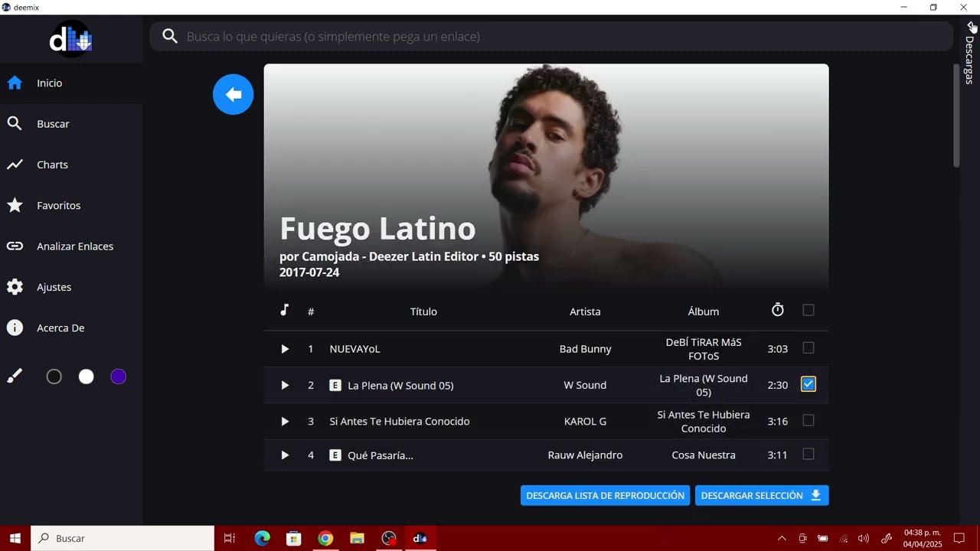The image size is (980, 551).
Task: Toggle the select-all checkbox in the table header
Action: click(x=808, y=310)
